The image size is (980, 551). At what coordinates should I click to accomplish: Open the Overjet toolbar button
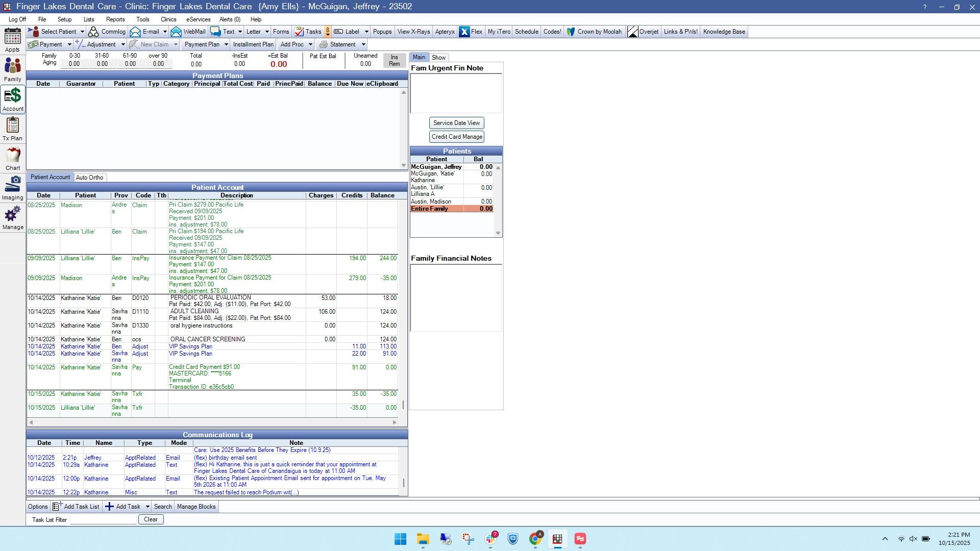[x=643, y=32]
